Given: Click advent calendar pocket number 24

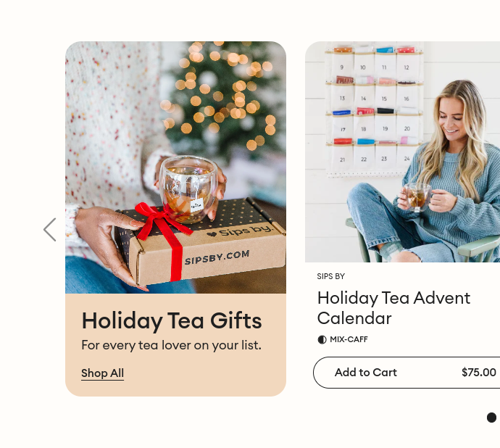Looking at the screenshot, I should pos(407,158).
